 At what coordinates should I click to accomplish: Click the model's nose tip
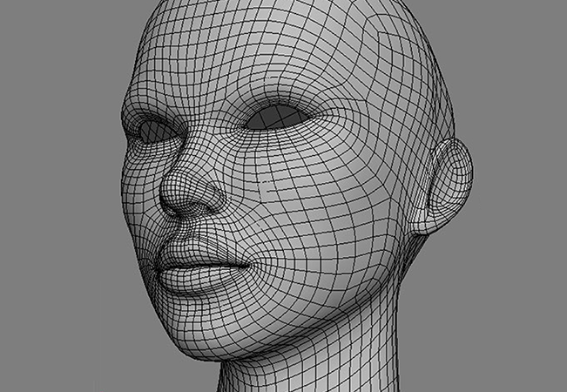[177, 199]
